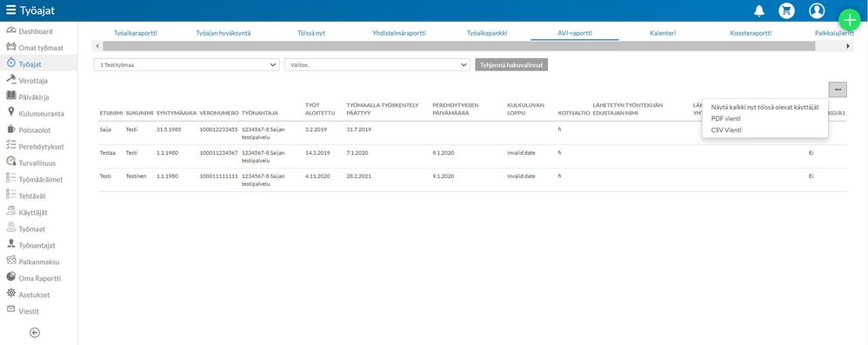The image size is (868, 345).
Task: Open Asetukset gear icon
Action: (x=11, y=294)
